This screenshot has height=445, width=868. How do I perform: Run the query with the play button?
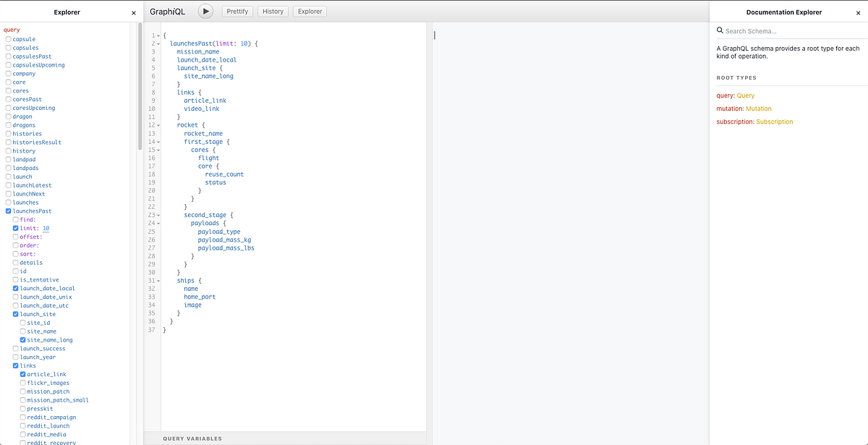(x=205, y=11)
